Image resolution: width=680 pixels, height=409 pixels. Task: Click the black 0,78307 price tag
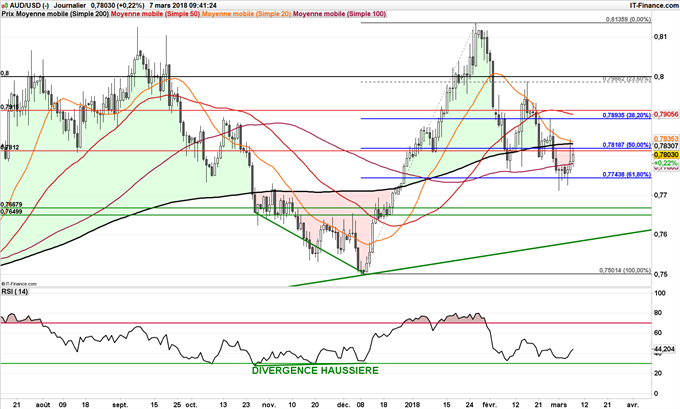666,146
